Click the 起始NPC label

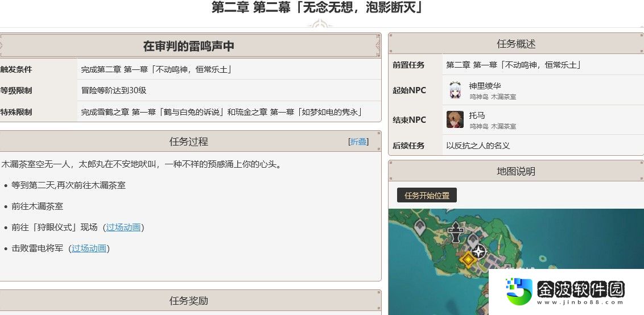coord(409,90)
